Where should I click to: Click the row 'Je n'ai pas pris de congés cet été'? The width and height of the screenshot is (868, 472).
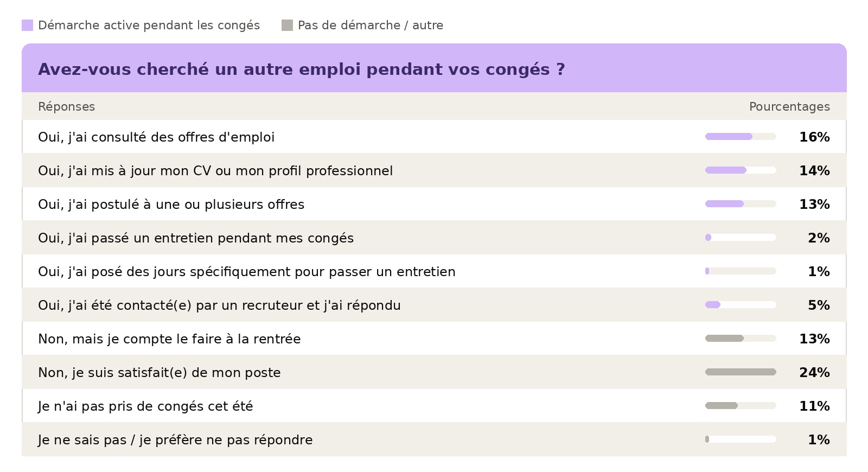pyautogui.click(x=434, y=406)
